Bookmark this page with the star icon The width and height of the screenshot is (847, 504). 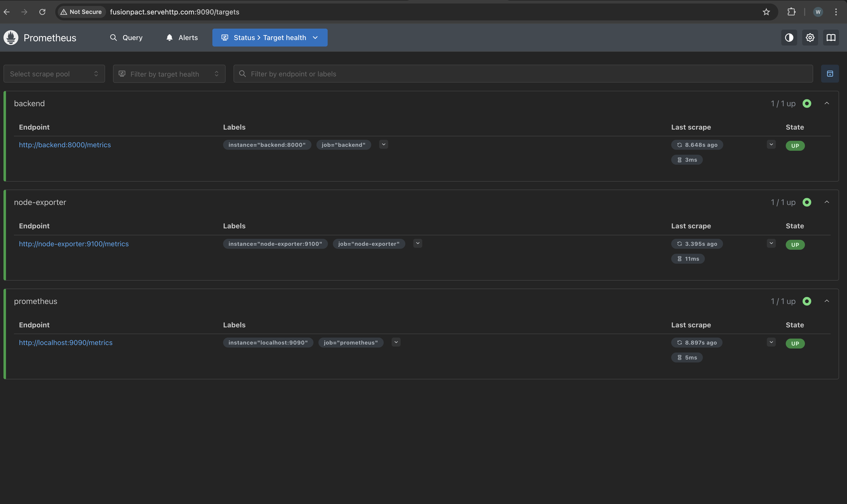click(766, 12)
